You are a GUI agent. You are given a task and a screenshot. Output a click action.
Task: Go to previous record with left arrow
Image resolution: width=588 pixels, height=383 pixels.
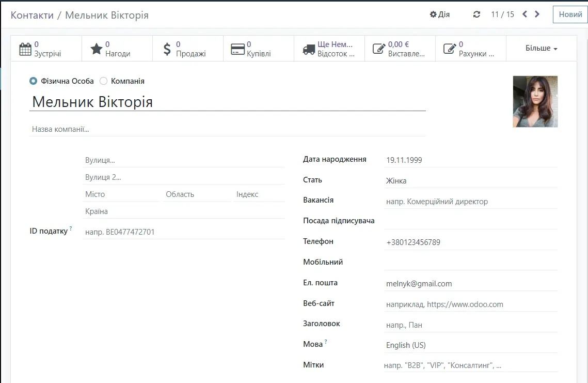(524, 14)
